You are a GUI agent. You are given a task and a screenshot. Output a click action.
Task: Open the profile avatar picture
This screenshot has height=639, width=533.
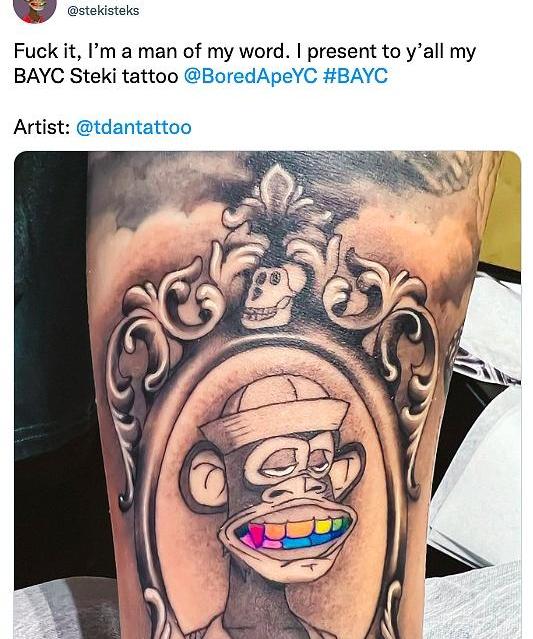(x=35, y=10)
